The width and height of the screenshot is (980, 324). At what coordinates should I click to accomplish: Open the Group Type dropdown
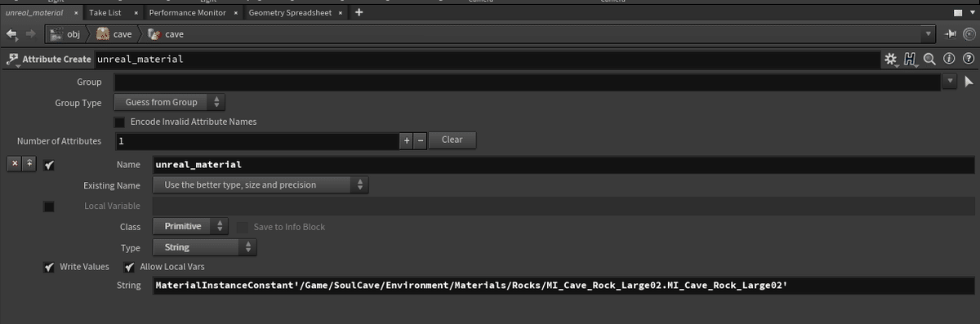coord(170,102)
